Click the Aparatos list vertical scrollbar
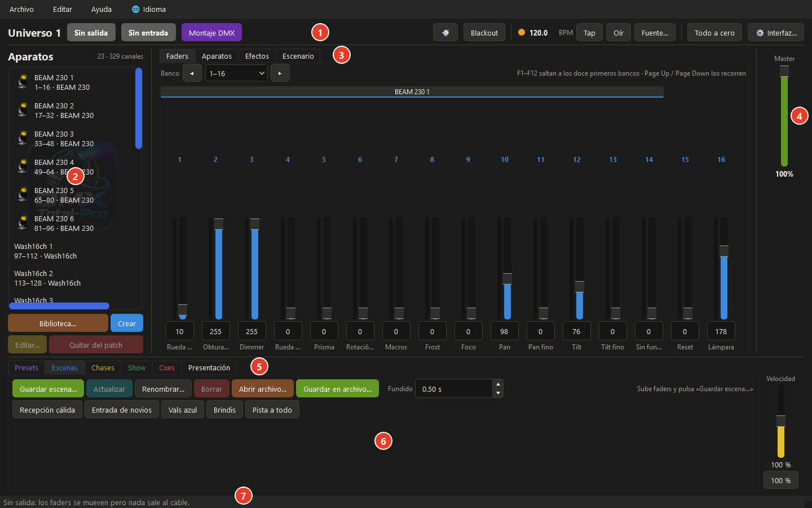This screenshot has height=508, width=812. click(x=139, y=108)
